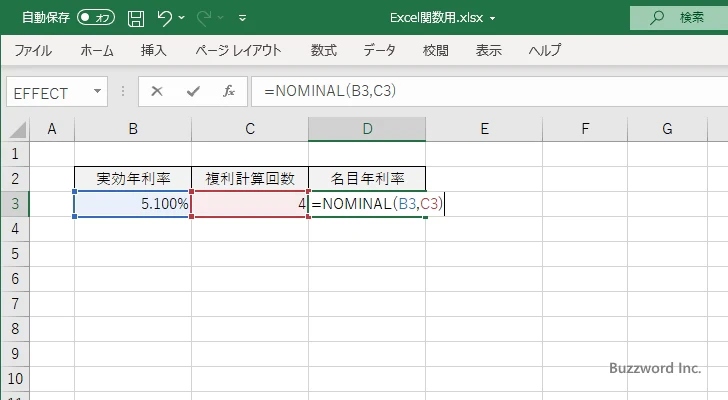The height and width of the screenshot is (400, 728).
Task: Click the Redo arrow icon
Action: point(204,18)
